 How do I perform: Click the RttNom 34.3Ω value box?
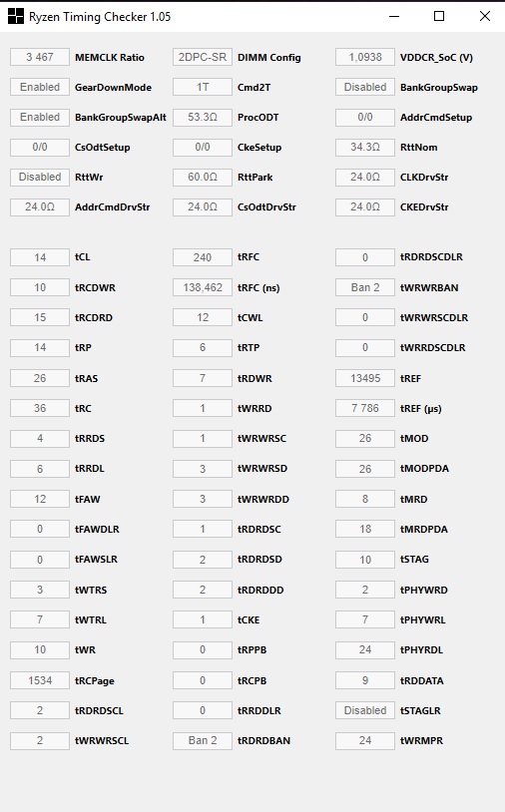(x=365, y=147)
